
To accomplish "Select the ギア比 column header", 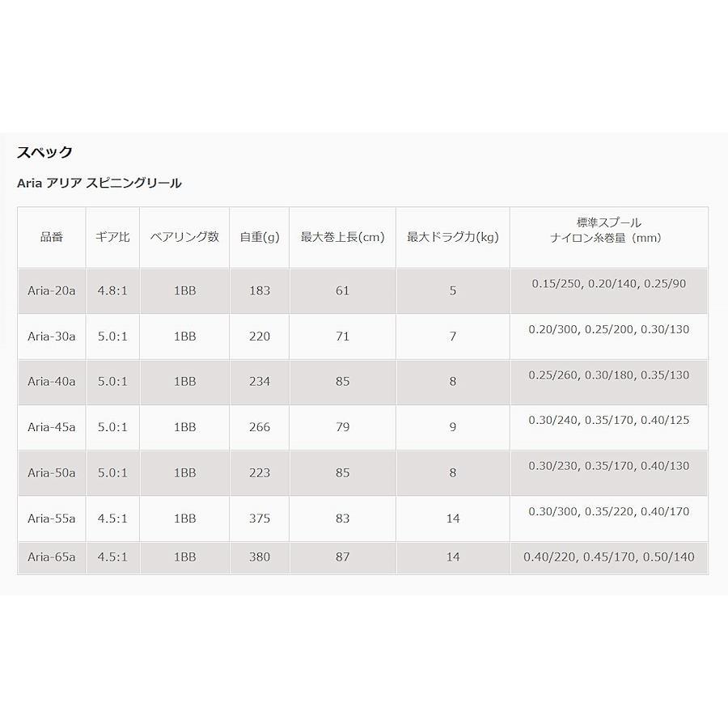I will (112, 237).
